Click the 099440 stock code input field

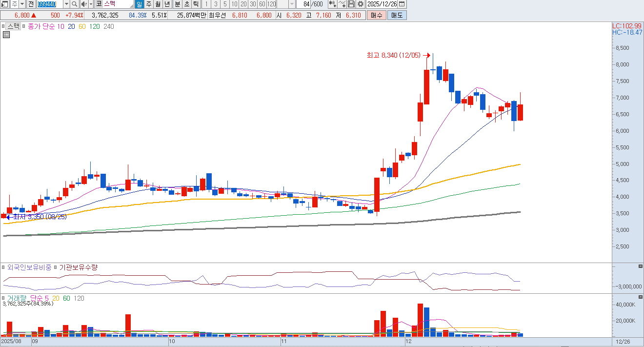(50, 4)
